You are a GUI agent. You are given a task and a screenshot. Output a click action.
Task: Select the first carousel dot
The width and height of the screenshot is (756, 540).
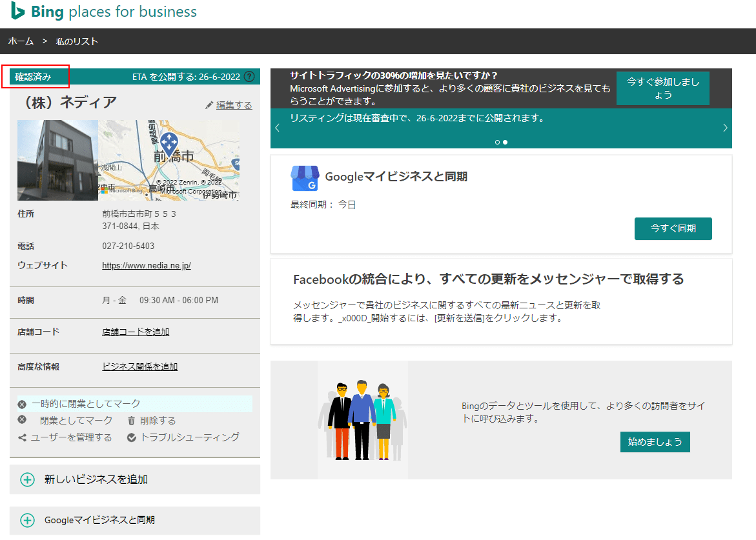click(497, 142)
